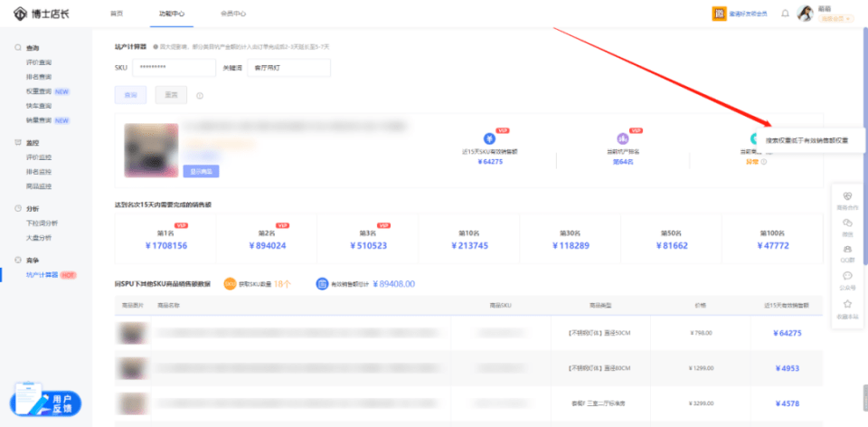868x427 pixels.
Task: Click the 微信 WeChat contact icon
Action: tap(847, 222)
